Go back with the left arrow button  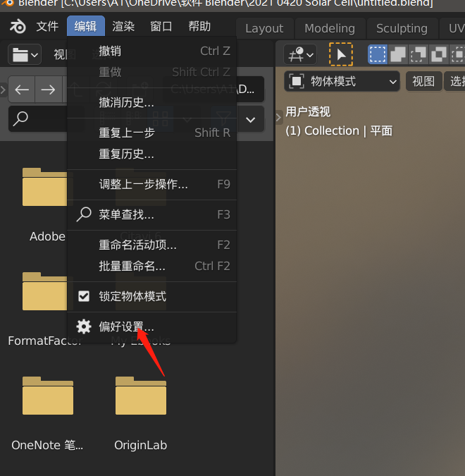coord(22,90)
